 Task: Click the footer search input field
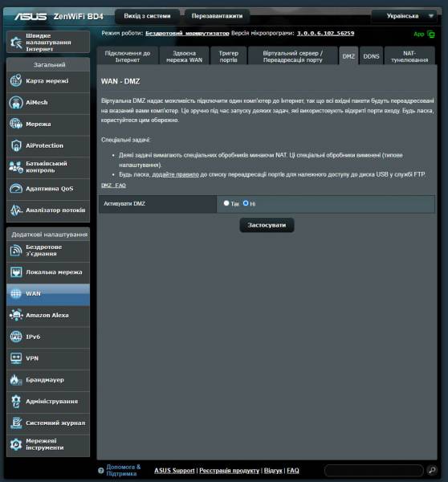(x=374, y=470)
